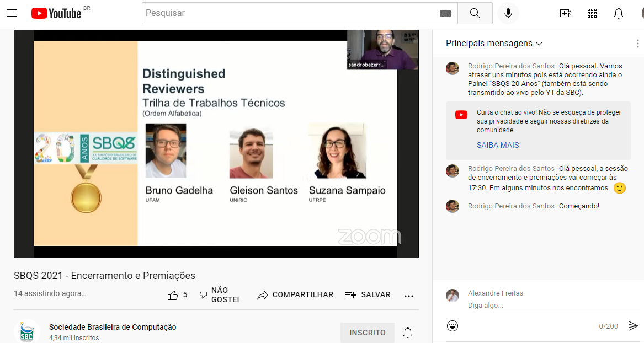Open the hamburger guide menu
Image resolution: width=644 pixels, height=343 pixels.
12,13
